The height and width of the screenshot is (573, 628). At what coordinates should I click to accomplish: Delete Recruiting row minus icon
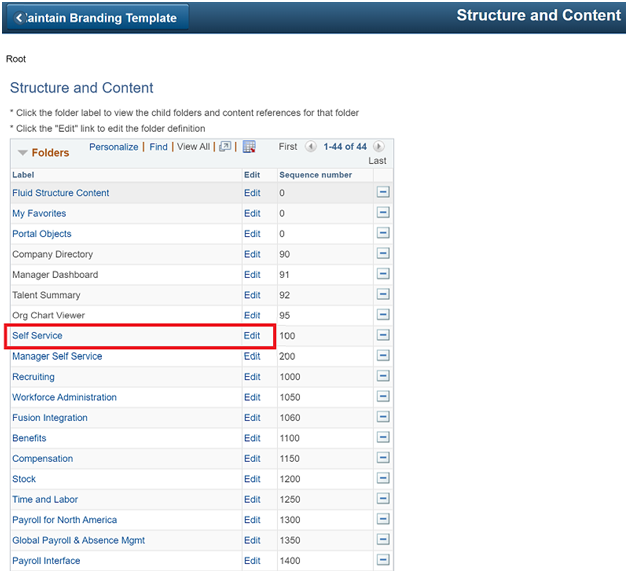coord(383,376)
